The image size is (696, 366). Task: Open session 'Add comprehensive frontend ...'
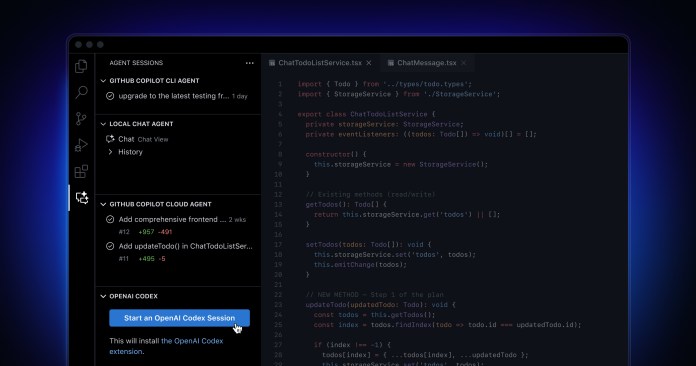[x=172, y=219]
